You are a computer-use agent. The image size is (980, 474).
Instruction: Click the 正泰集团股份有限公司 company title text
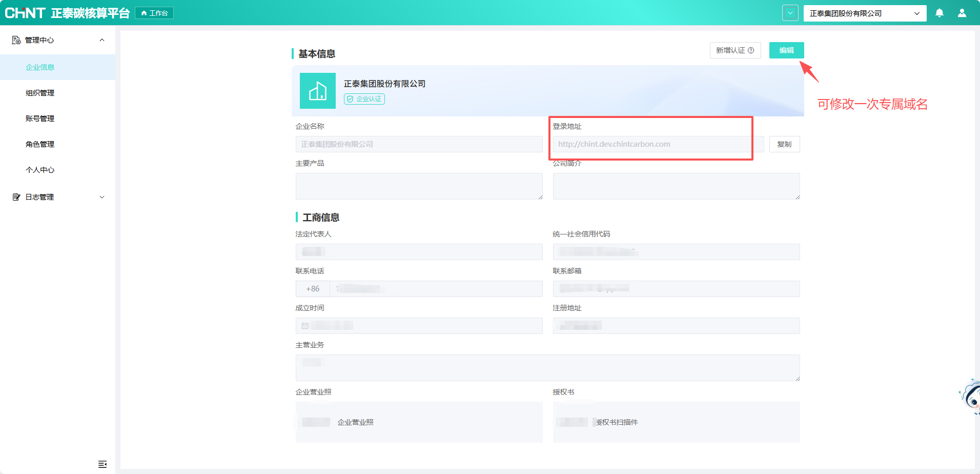tap(384, 84)
